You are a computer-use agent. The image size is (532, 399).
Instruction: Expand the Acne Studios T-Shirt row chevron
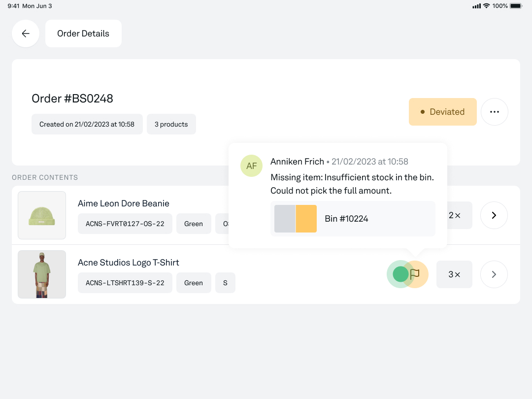(x=494, y=274)
